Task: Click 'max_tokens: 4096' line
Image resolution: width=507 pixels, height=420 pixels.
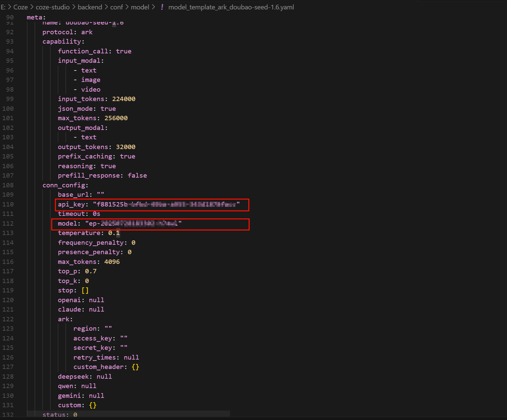Action: [x=89, y=262]
